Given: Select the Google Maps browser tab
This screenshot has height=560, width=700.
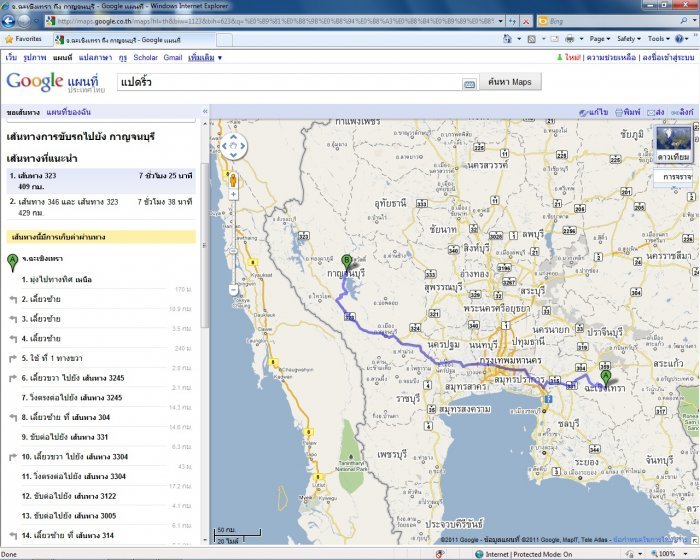Looking at the screenshot, I should click(133, 40).
